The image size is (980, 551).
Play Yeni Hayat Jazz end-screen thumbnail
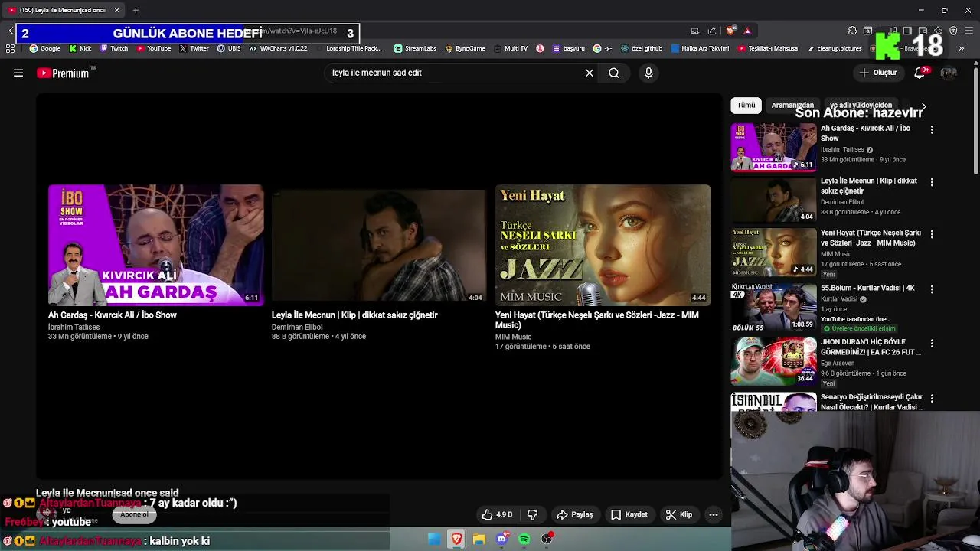[603, 245]
